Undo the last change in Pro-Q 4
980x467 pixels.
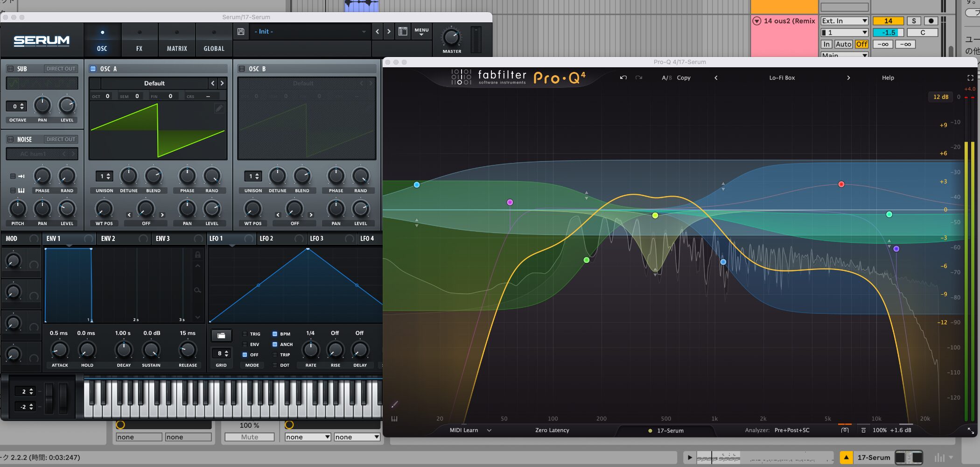[x=623, y=78]
